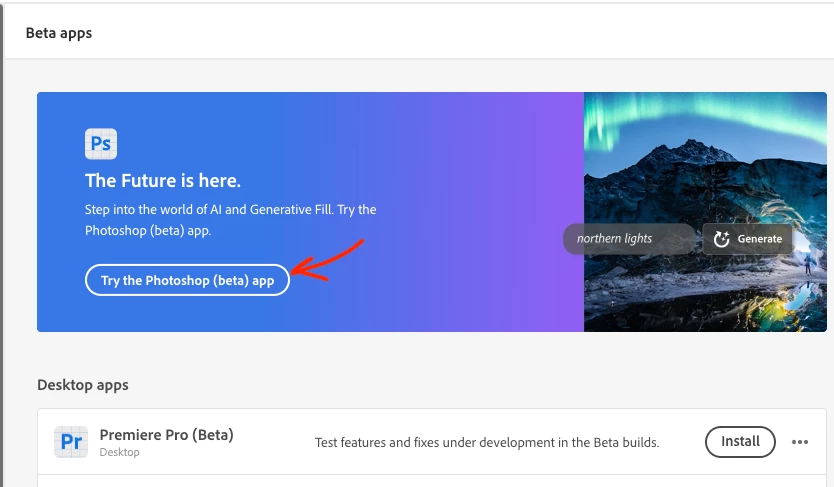Click the Generate sparkle icon
The width and height of the screenshot is (834, 487).
tap(721, 239)
